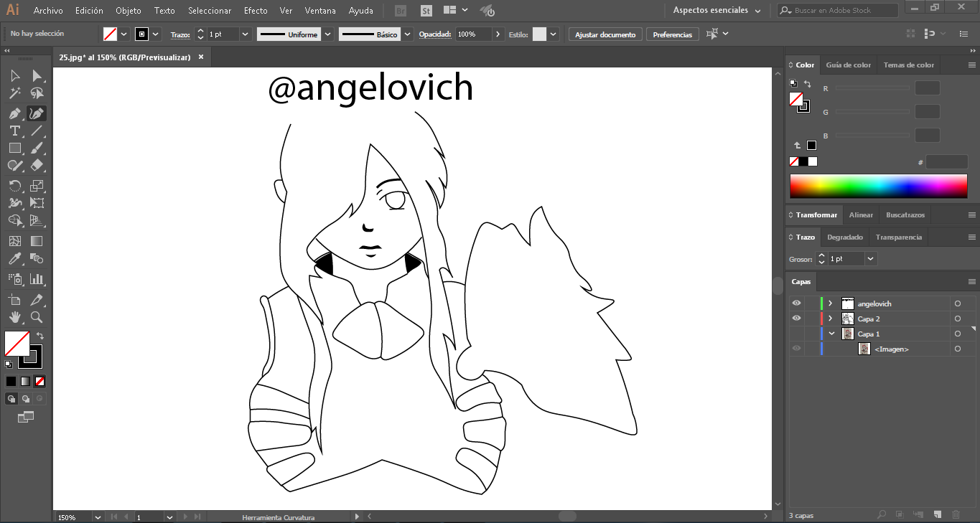The width and height of the screenshot is (980, 523).
Task: Pick a color from the spectrum bar
Action: [x=879, y=186]
